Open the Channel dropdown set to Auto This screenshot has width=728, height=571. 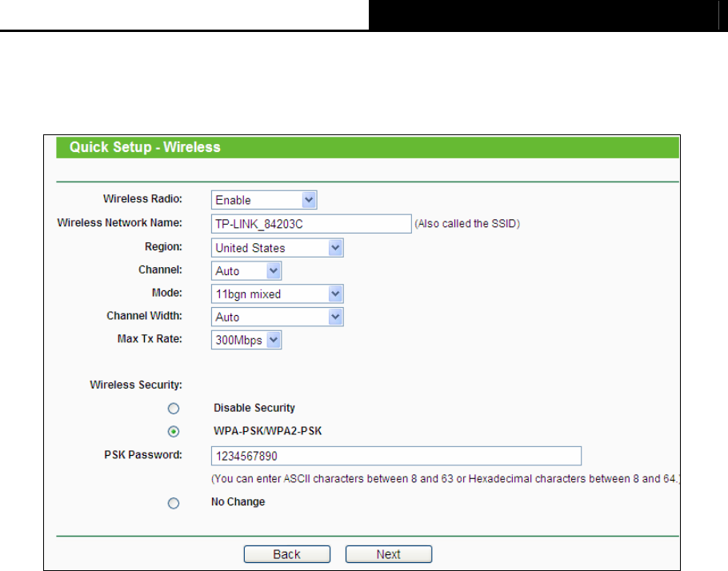click(246, 271)
